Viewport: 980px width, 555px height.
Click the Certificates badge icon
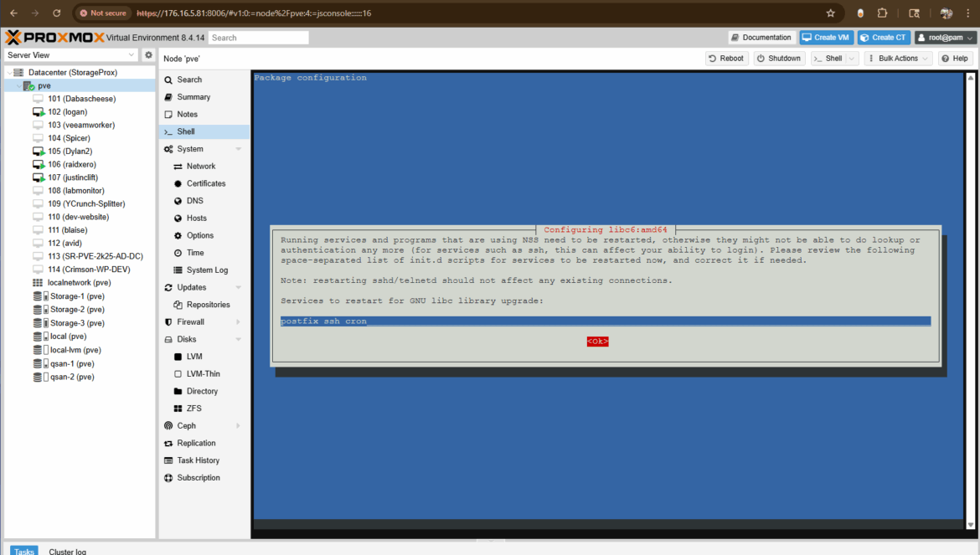point(178,183)
